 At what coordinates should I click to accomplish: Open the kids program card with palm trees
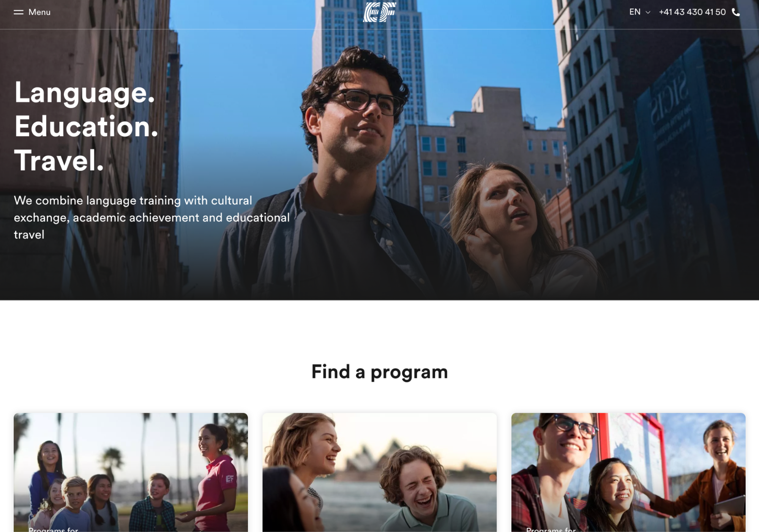pyautogui.click(x=131, y=472)
